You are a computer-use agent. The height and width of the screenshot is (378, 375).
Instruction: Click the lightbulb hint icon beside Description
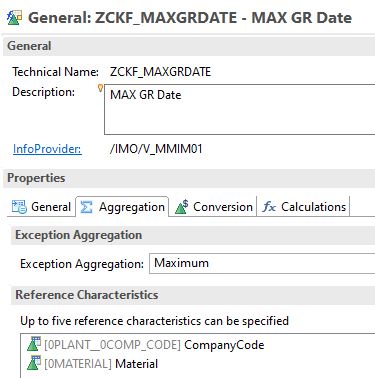pos(100,88)
